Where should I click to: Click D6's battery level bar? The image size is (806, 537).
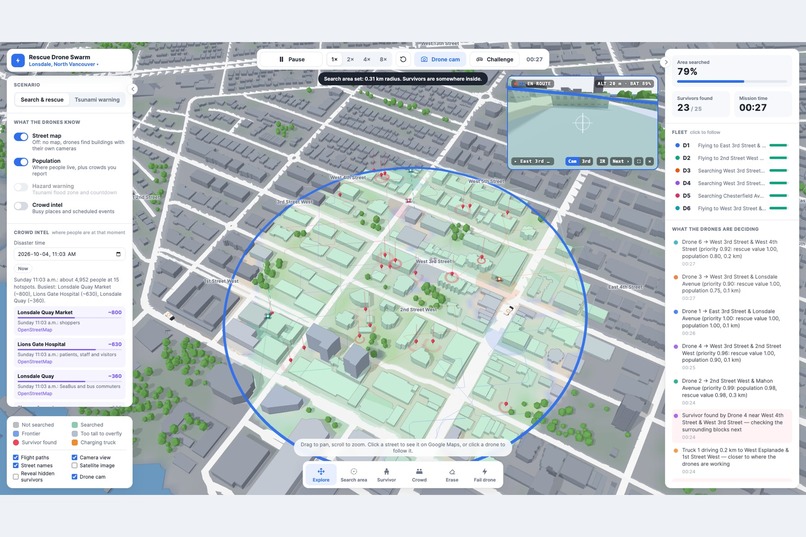pyautogui.click(x=778, y=209)
